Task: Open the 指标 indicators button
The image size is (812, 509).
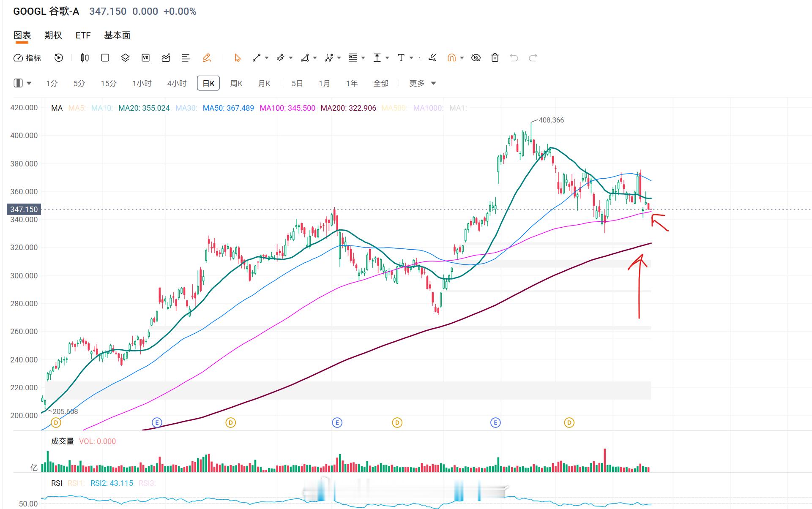Action: pyautogui.click(x=27, y=58)
